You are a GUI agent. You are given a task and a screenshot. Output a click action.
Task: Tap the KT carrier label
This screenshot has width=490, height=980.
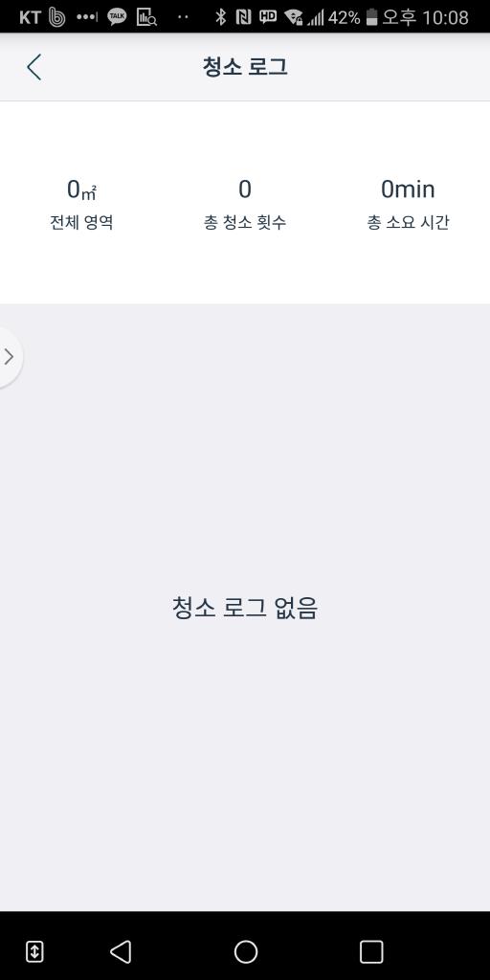pos(30,17)
